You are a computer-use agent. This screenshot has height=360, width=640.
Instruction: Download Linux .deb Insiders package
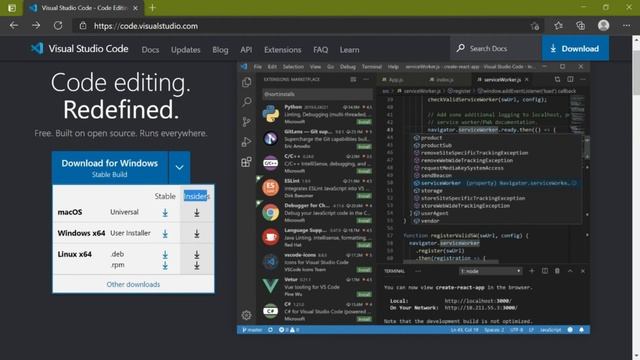[x=196, y=254]
